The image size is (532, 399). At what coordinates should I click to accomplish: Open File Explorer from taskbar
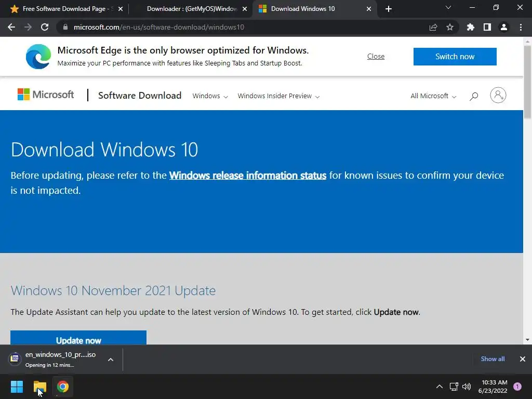pos(39,387)
